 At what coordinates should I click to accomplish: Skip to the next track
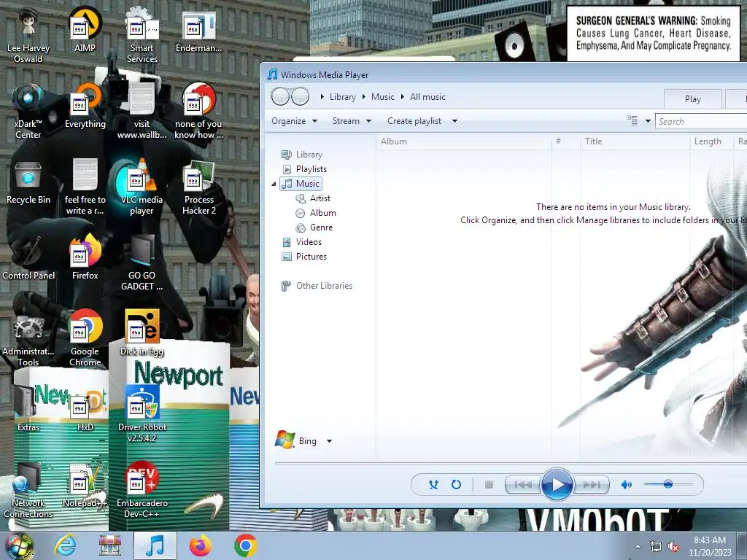pyautogui.click(x=591, y=485)
